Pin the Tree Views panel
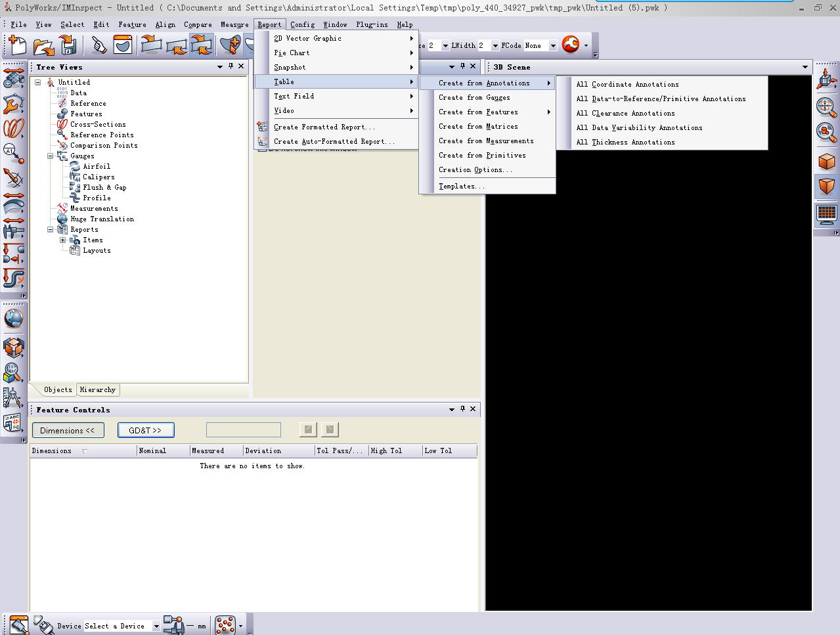Viewport: 840px width, 635px height. [x=231, y=66]
